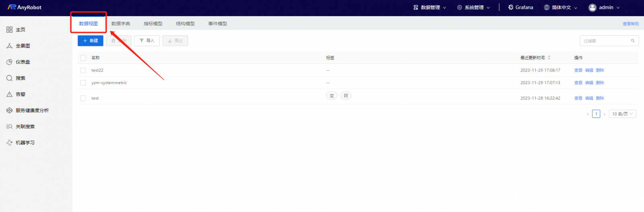Click the plus icon on 新建 button

coord(85,41)
